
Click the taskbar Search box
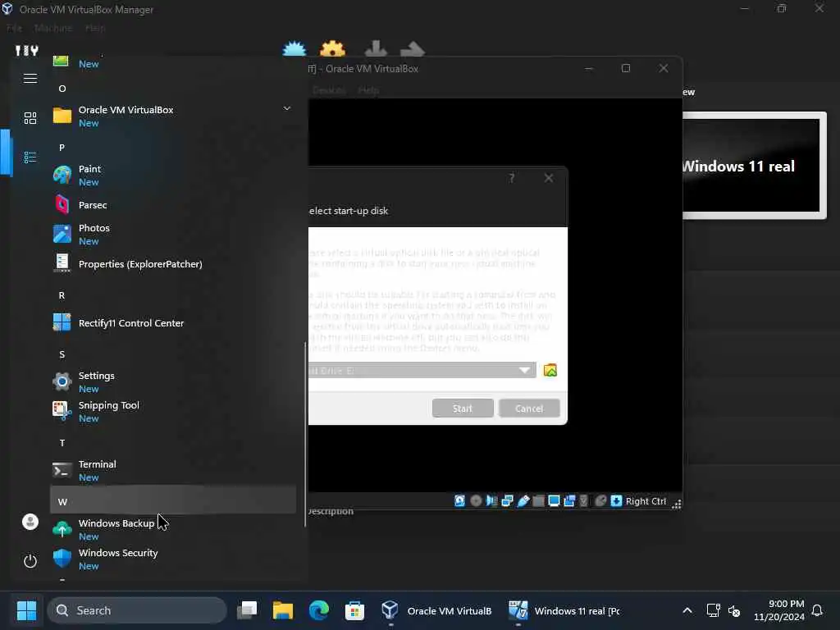pyautogui.click(x=137, y=610)
